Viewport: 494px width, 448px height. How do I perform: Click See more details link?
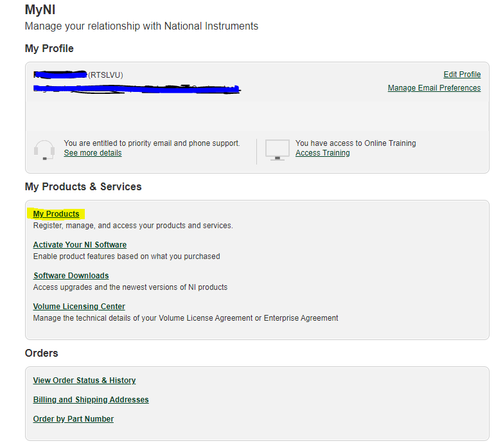click(93, 153)
